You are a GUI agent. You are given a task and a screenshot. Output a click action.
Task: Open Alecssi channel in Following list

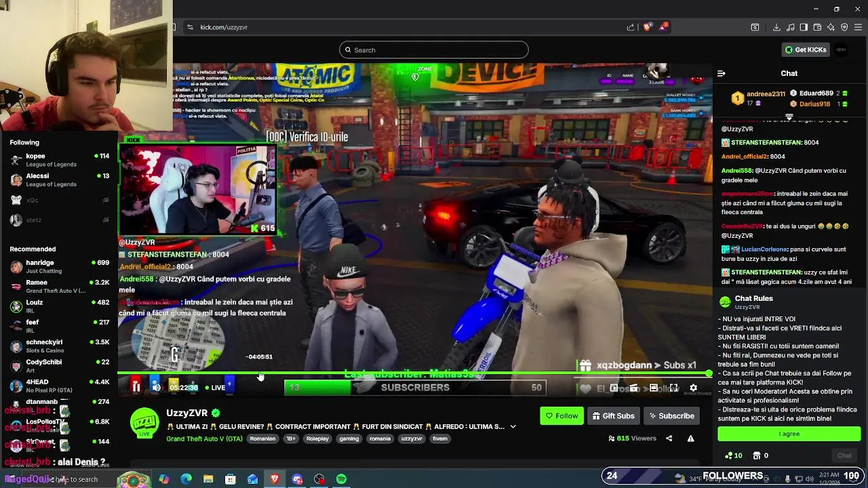pyautogui.click(x=59, y=180)
